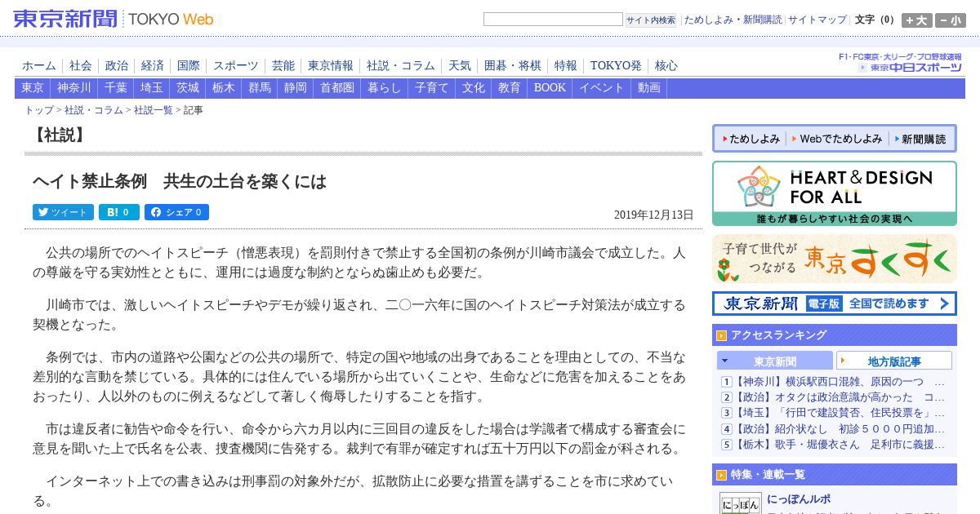Share the article with the Twitter ツイート button
The height and width of the screenshot is (514, 980).
tap(63, 212)
